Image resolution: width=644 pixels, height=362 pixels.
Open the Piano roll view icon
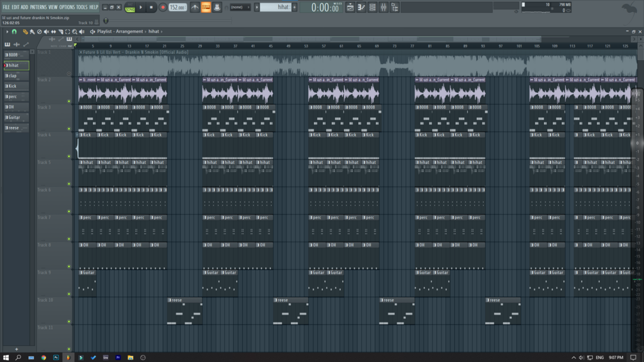[361, 7]
